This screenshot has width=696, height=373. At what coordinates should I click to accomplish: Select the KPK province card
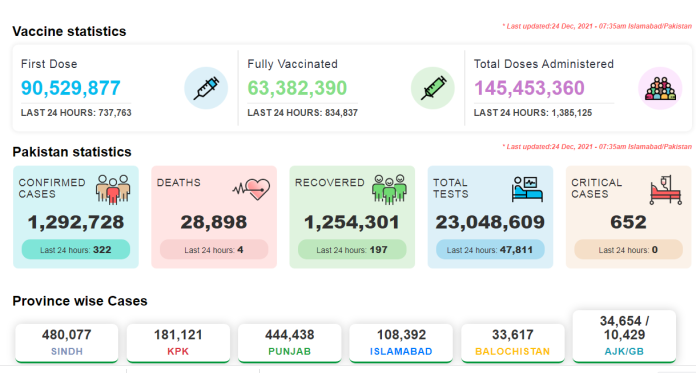[x=178, y=343]
